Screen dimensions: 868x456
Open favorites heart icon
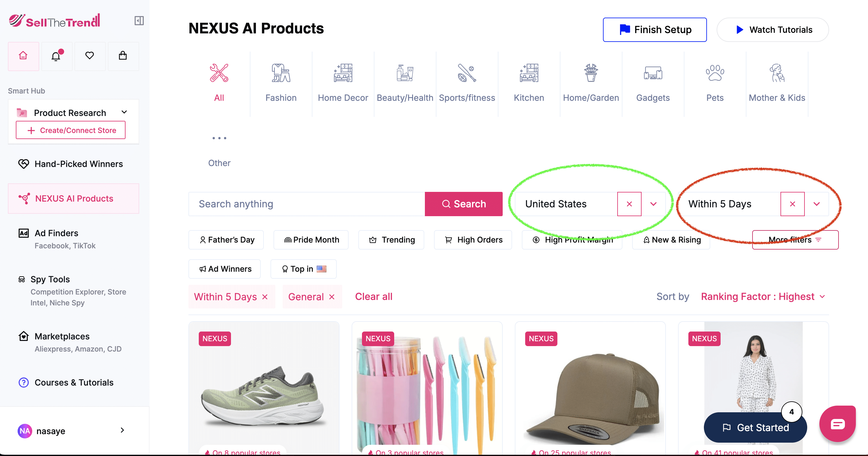tap(90, 56)
